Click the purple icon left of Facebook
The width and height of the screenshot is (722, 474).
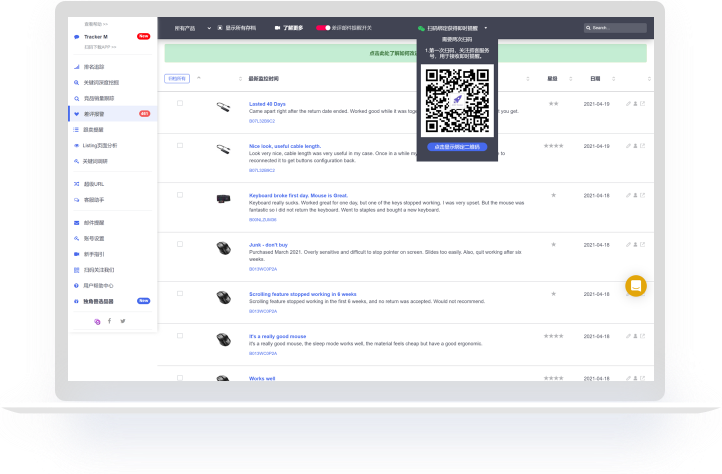(x=97, y=322)
